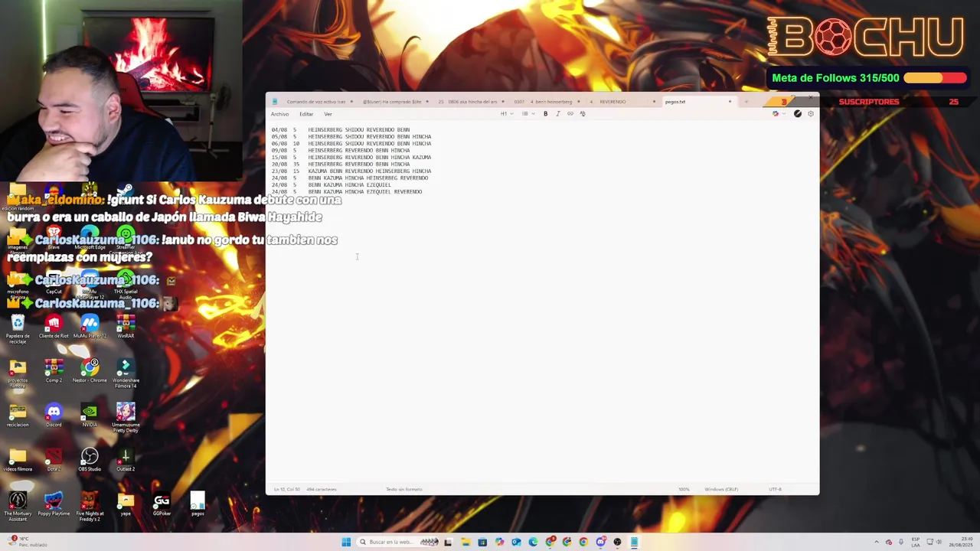
Task: Open yape folder on desktop
Action: coord(126,504)
